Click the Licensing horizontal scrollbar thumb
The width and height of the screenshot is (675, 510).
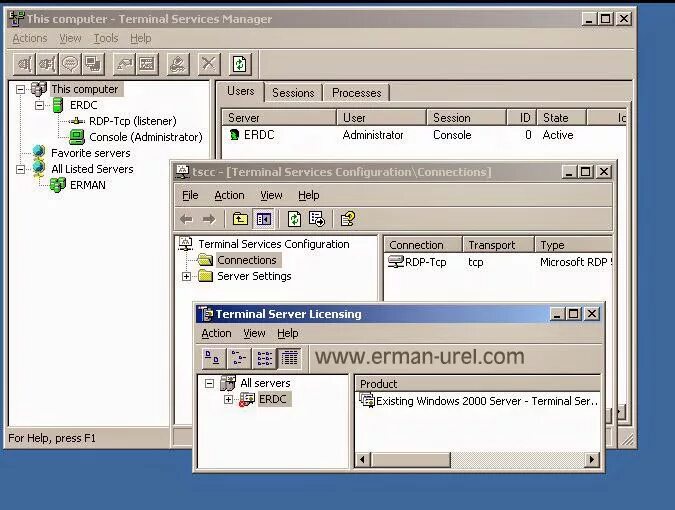click(410, 460)
